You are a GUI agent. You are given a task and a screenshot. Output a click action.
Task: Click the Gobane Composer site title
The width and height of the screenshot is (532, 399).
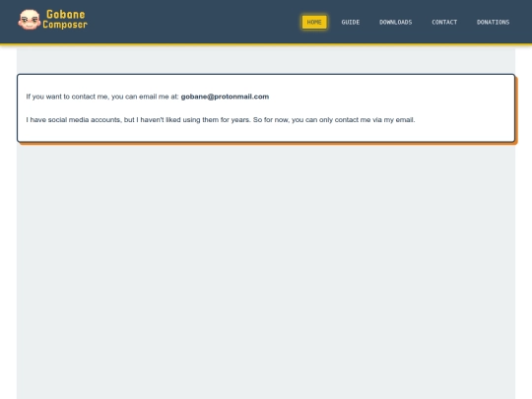coord(65,20)
